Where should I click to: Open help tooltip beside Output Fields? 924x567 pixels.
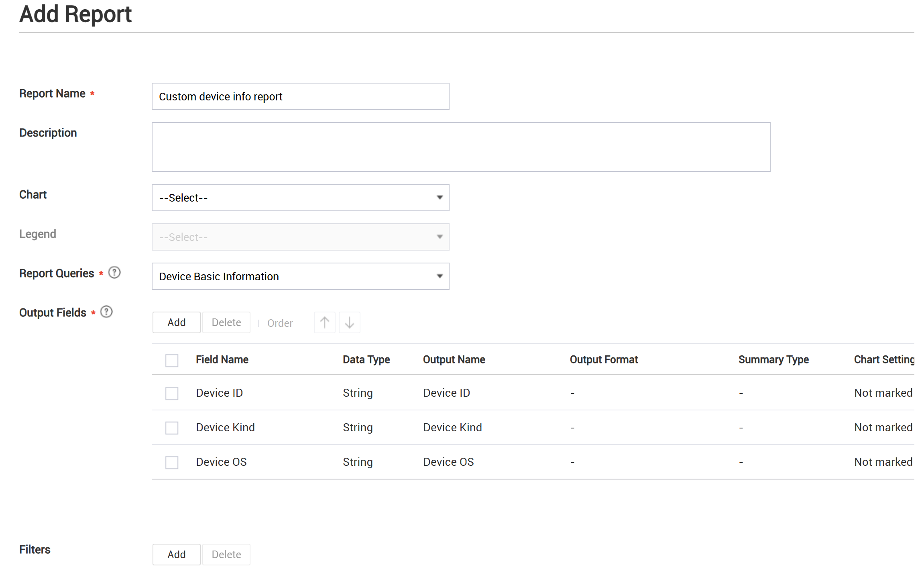(106, 311)
